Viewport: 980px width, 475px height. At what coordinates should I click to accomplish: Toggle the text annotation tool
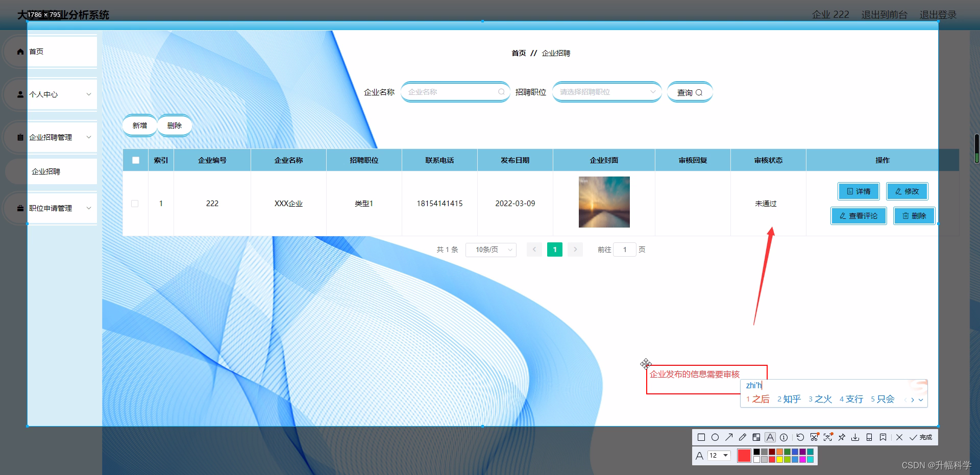pos(770,437)
